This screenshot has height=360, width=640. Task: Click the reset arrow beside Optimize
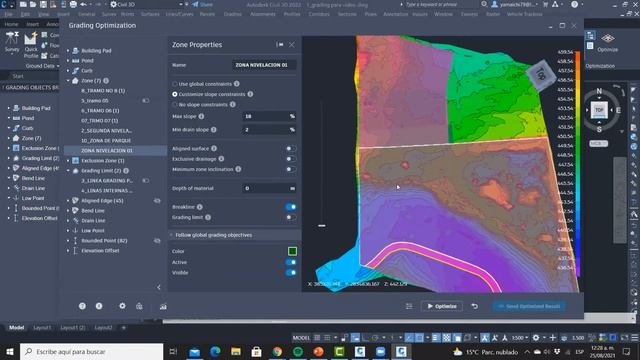pyautogui.click(x=475, y=306)
